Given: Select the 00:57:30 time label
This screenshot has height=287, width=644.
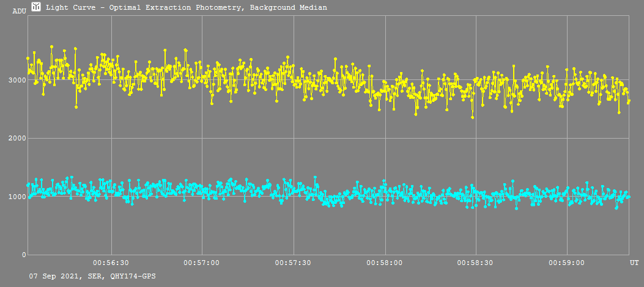Looking at the screenshot, I should point(294,263).
